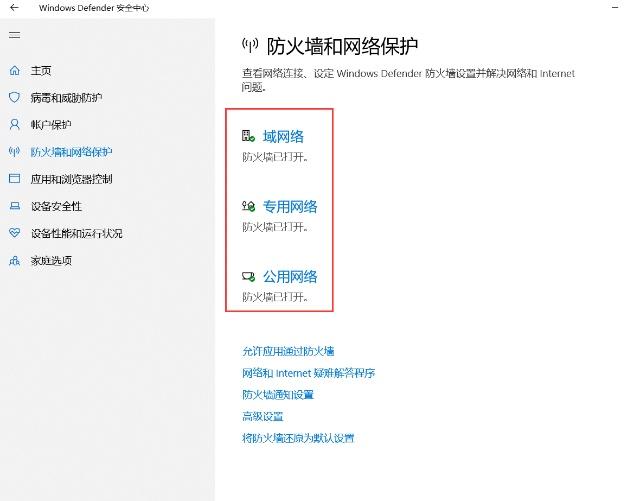Click the window icon for app and browser control
The image size is (640, 501).
(x=14, y=178)
